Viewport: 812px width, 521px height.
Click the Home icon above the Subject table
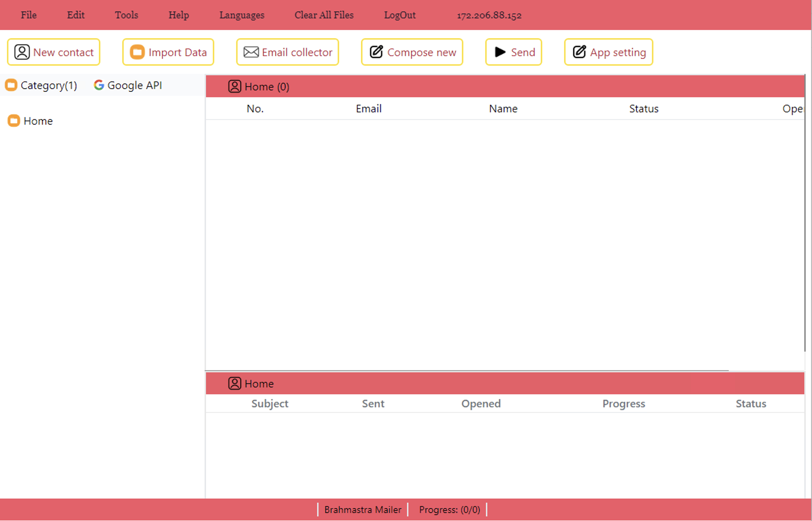235,383
